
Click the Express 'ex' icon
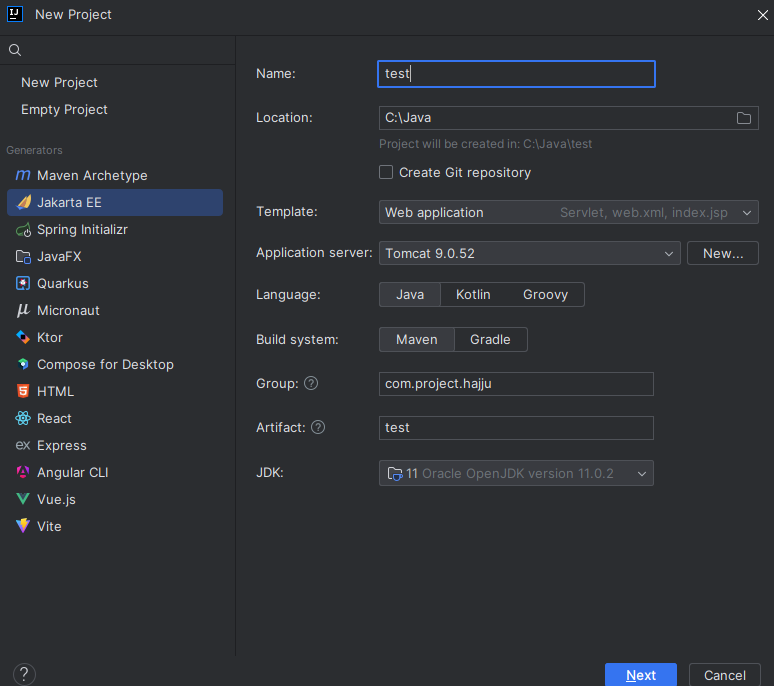coord(23,445)
